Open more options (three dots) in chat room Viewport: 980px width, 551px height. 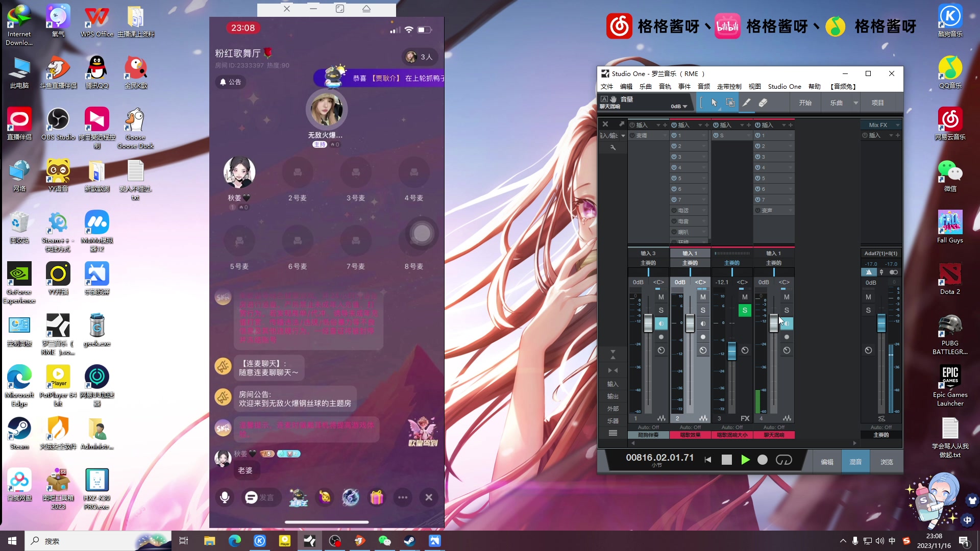[403, 497]
